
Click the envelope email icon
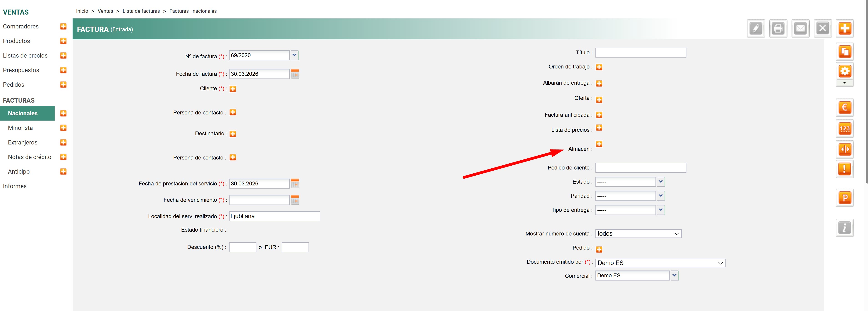click(800, 29)
